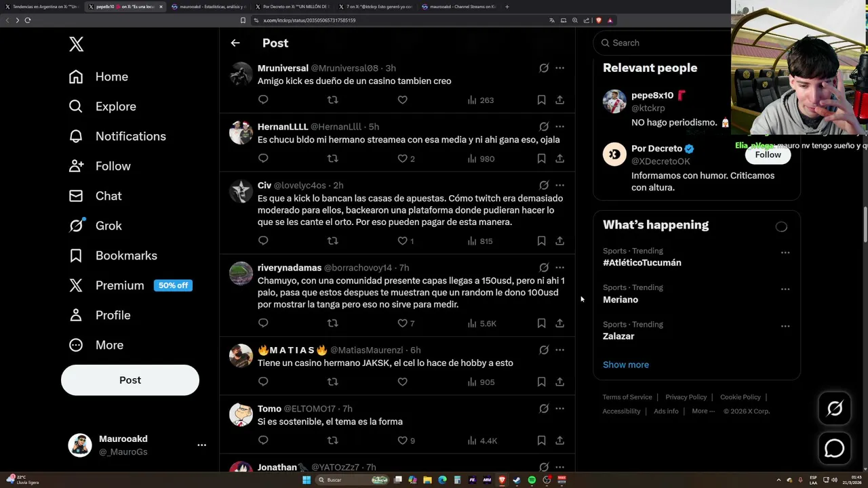Click the white Post button
The image size is (868, 488).
click(x=130, y=380)
